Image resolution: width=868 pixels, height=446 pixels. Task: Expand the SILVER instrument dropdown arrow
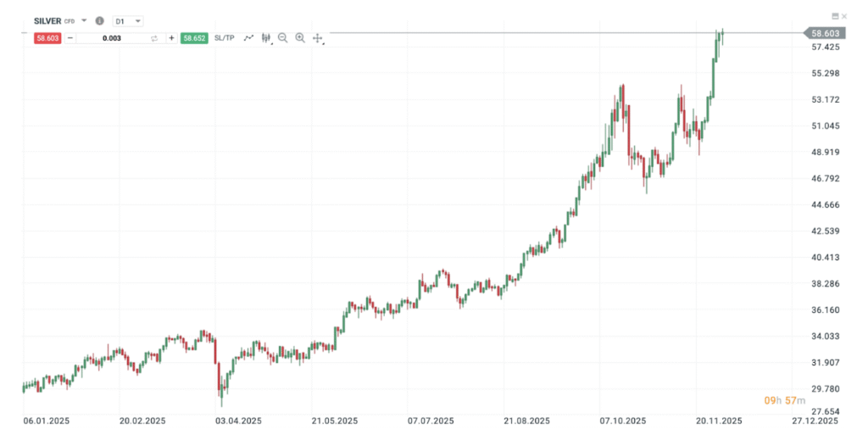point(85,20)
